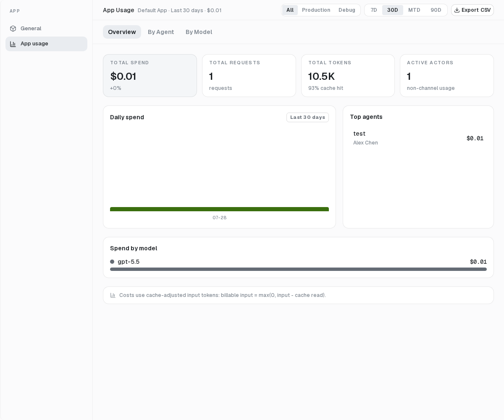Image resolution: width=504 pixels, height=420 pixels.
Task: Switch to the By Agent tab
Action: (161, 32)
